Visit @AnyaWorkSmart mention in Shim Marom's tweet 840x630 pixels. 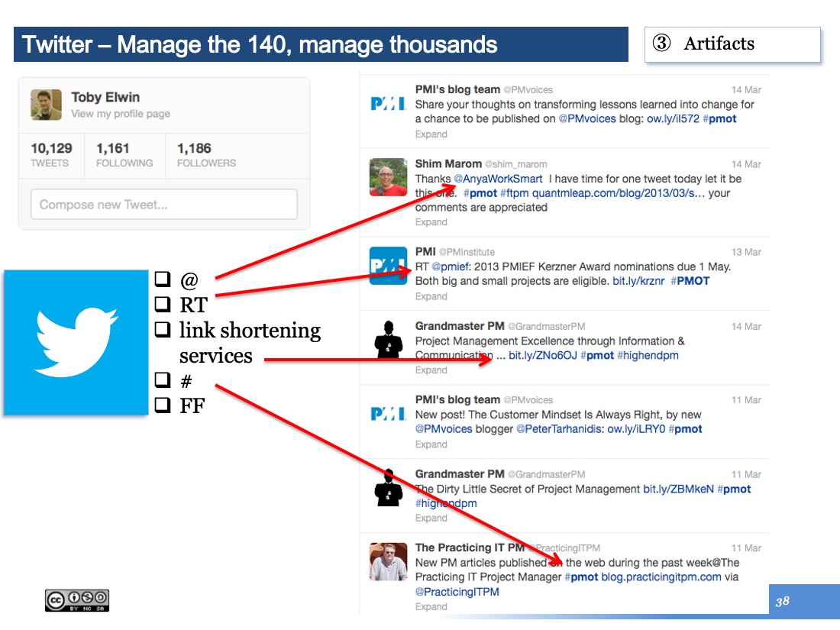pyautogui.click(x=498, y=179)
